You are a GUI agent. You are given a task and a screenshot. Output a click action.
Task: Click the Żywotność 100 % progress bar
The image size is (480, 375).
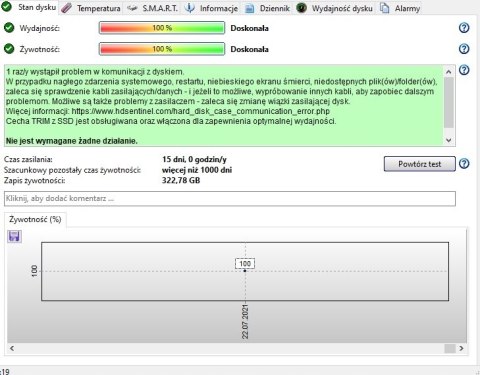point(162,49)
